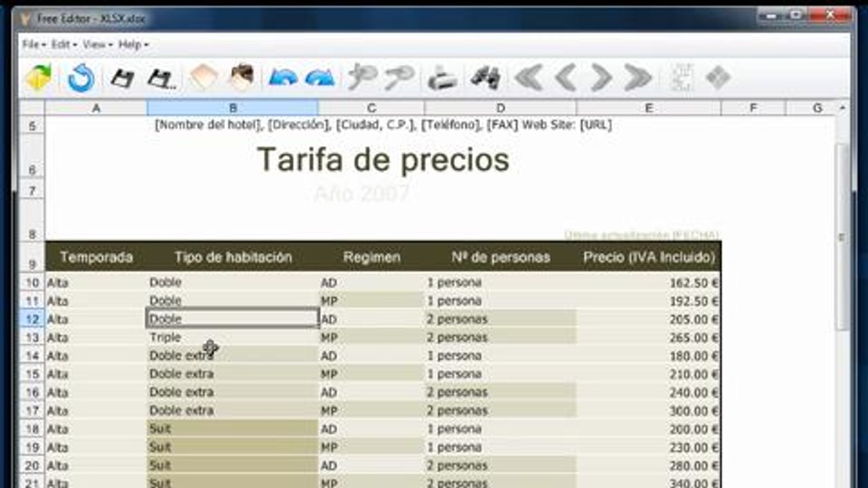Click the 'AD' cell in row 14

tap(372, 356)
